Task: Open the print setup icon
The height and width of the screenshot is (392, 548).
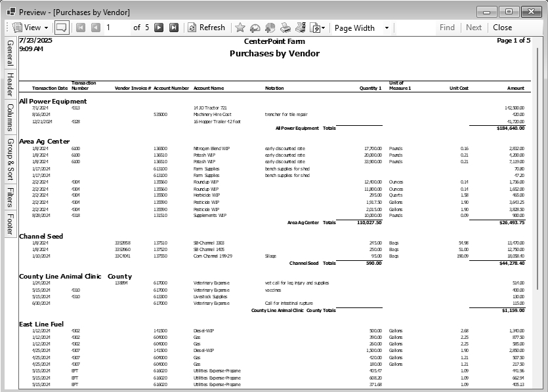Action: click(x=300, y=28)
